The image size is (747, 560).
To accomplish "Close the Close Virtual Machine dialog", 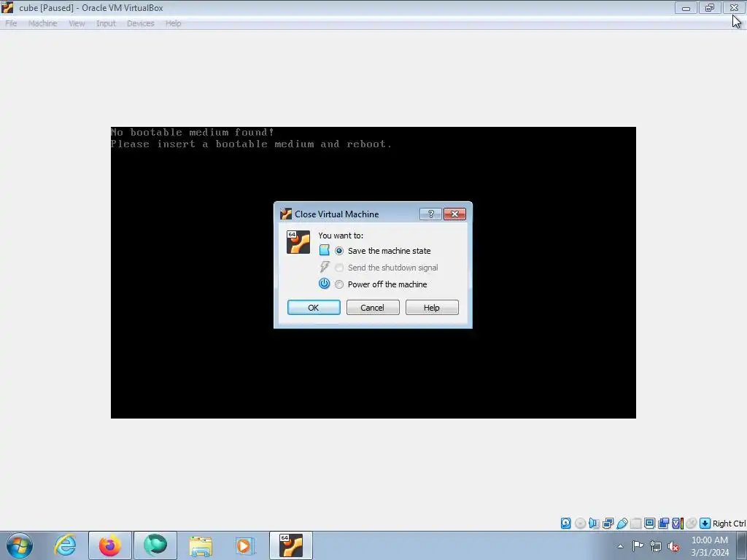I will [x=454, y=214].
